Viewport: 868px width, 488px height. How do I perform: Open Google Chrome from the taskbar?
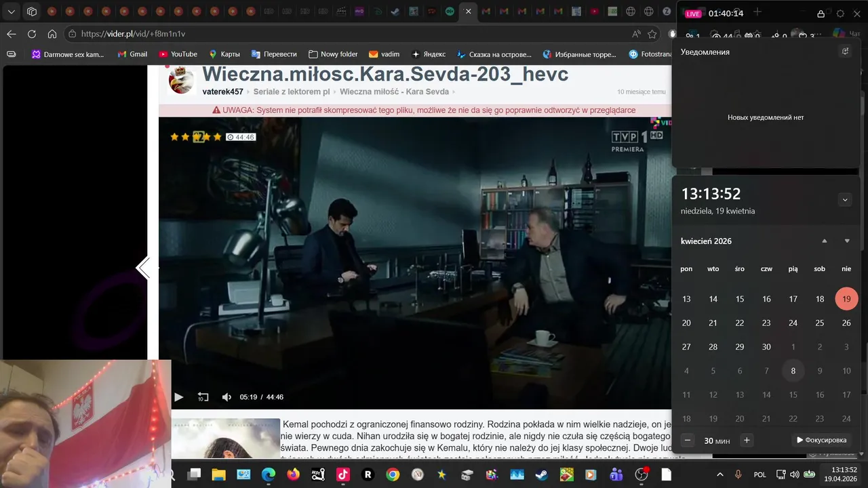pos(393,474)
